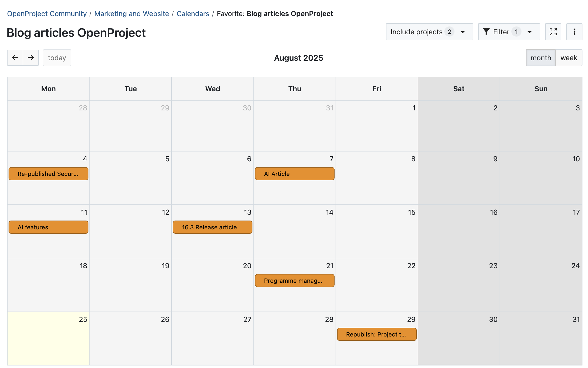Click the August 25 highlighted day cell
This screenshot has height=368, width=588.
pos(48,345)
